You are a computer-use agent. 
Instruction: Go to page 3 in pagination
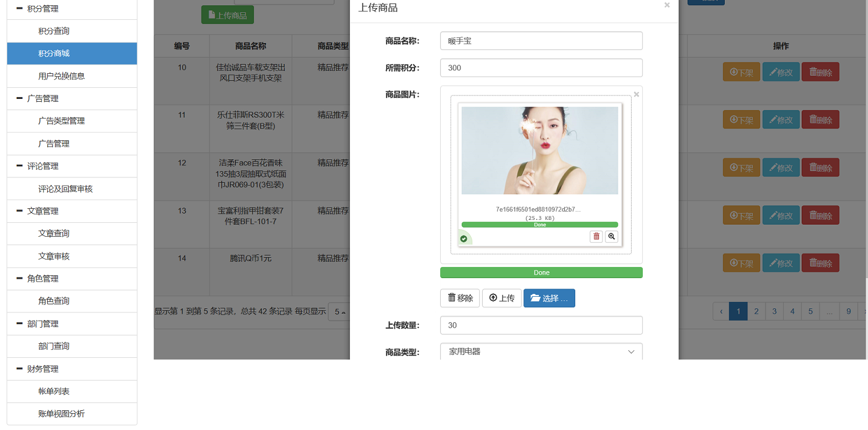point(774,311)
